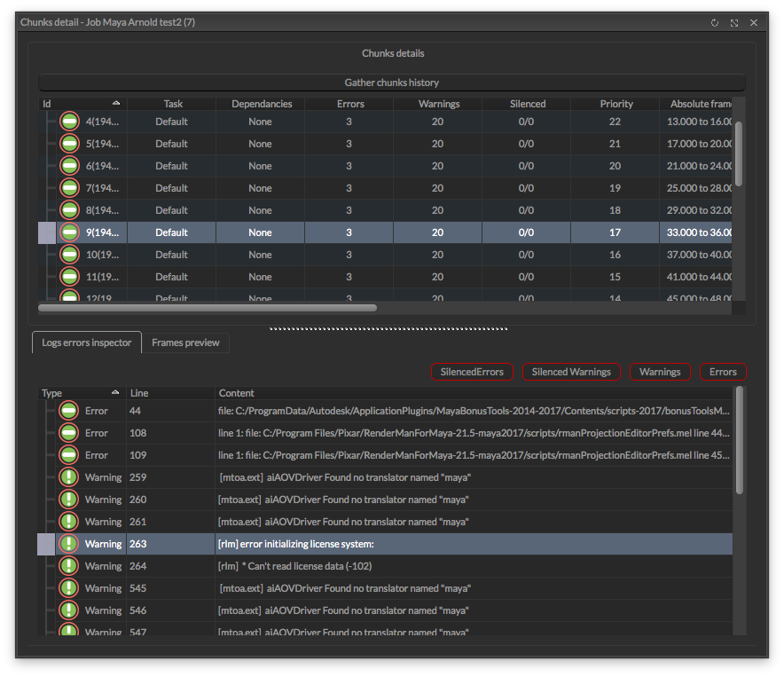Toggle the Silenced Warnings filter
Image resolution: width=784 pixels, height=677 pixels.
pyautogui.click(x=571, y=372)
